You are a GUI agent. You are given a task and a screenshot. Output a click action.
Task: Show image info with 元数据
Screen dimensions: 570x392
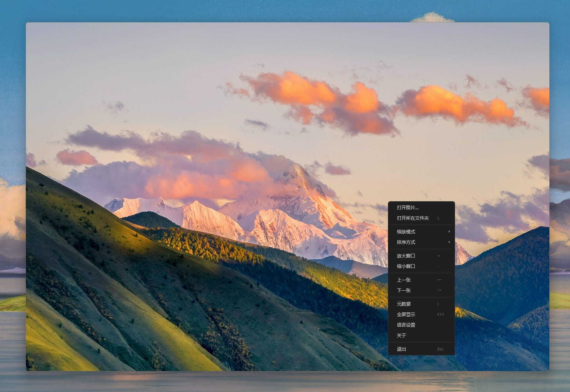[404, 304]
